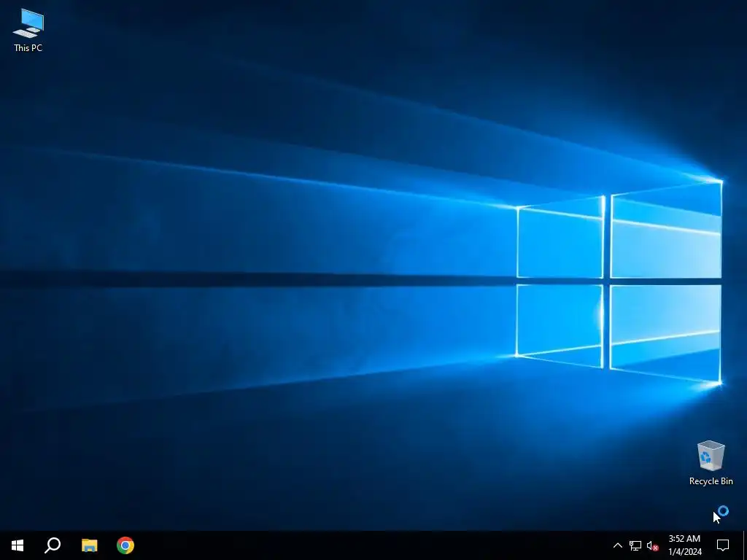Click the muted volume tray icon
Screen dimensions: 747x560
click(653, 545)
